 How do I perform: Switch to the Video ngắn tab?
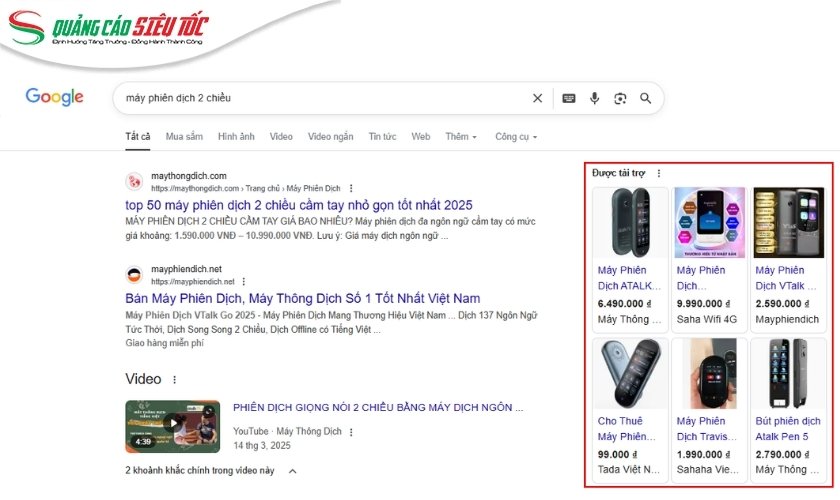pos(331,137)
